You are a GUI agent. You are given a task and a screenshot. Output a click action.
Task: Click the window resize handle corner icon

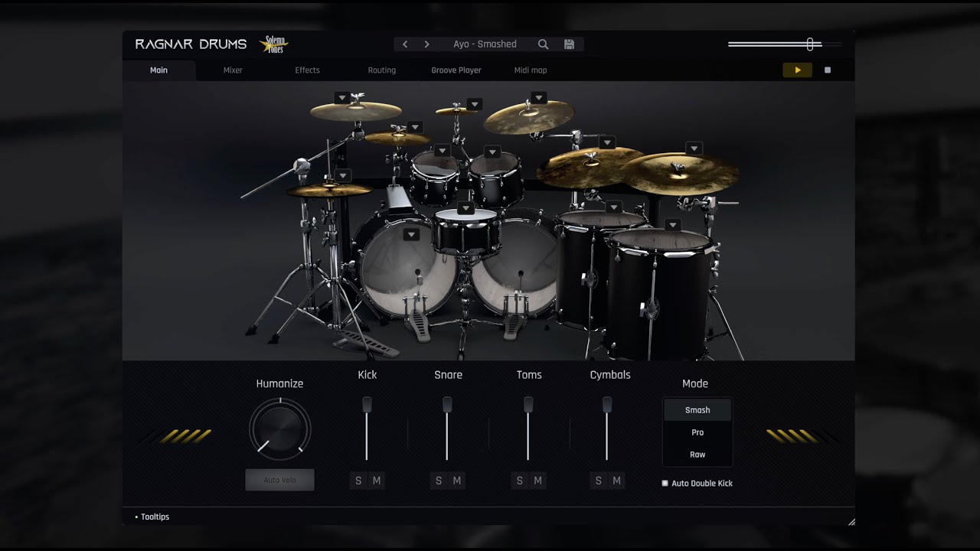coord(851,522)
